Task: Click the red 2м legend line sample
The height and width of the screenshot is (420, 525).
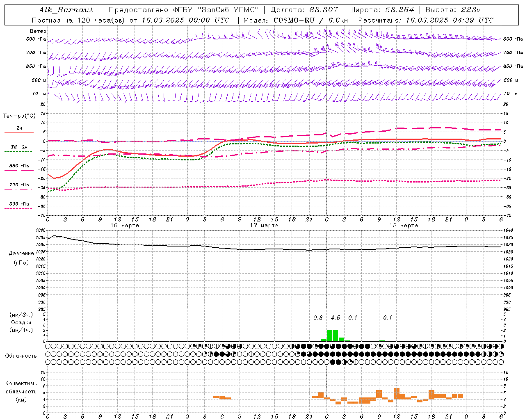Action: [19, 132]
